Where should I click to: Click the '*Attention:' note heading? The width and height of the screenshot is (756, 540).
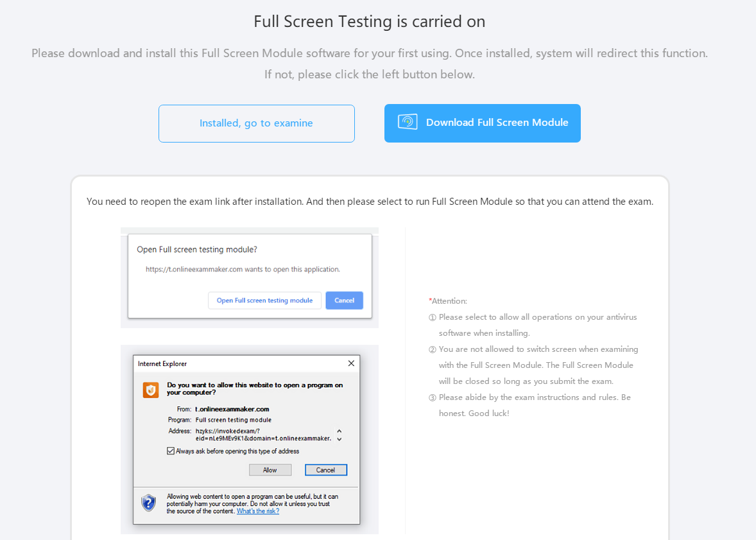pos(448,301)
